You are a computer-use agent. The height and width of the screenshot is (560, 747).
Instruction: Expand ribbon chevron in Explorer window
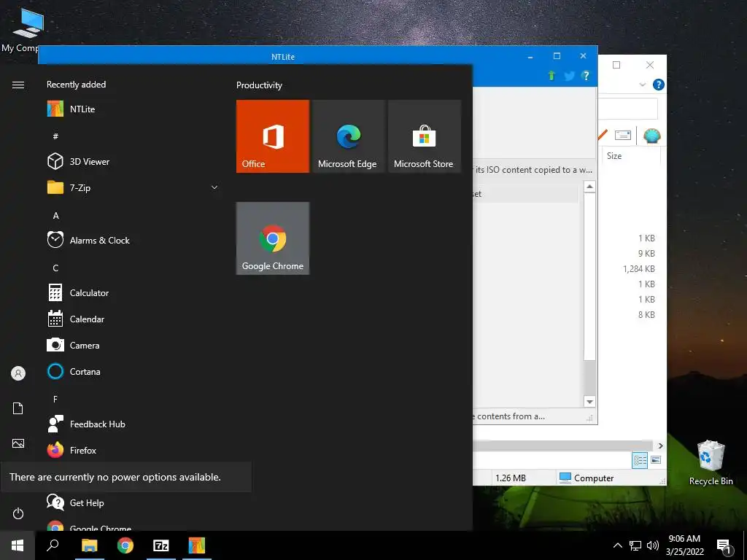click(642, 85)
